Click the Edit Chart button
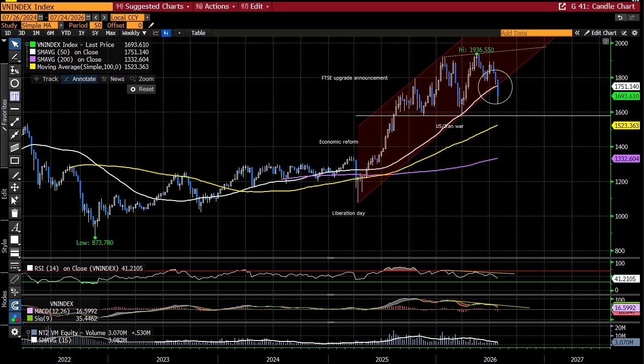644x364 pixels. pos(600,33)
